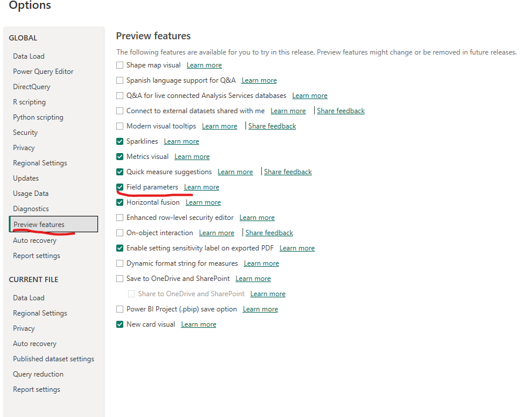Tick Q&A for live connected Analysis Services

pos(119,96)
